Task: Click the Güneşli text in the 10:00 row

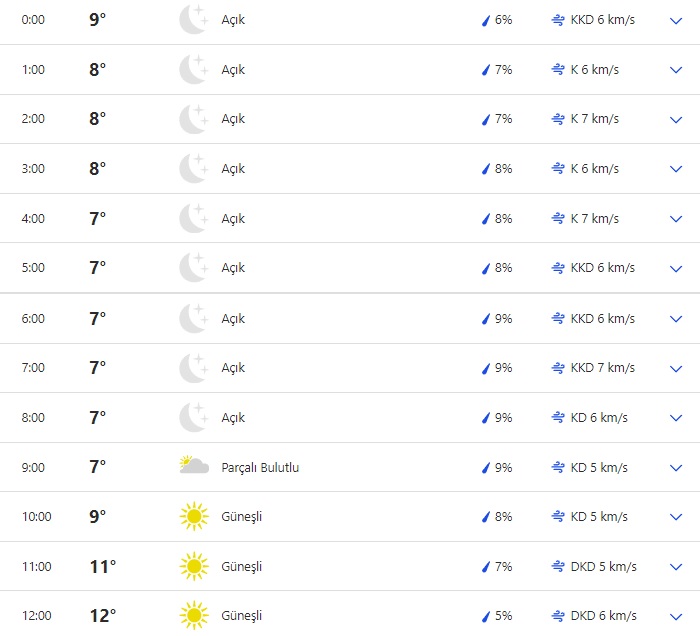Action: tap(241, 517)
